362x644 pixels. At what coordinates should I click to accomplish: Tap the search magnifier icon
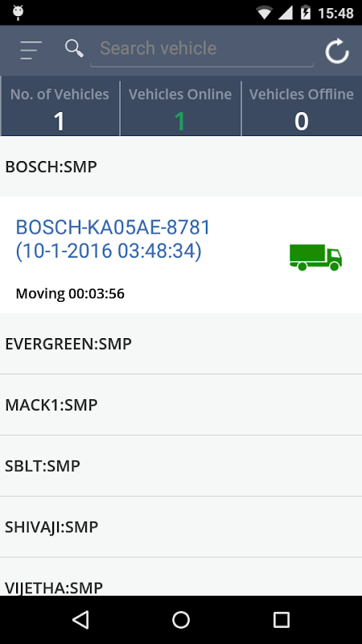(74, 48)
